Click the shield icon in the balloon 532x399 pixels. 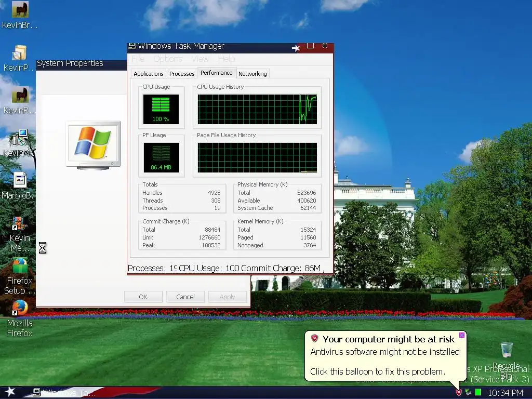314,338
